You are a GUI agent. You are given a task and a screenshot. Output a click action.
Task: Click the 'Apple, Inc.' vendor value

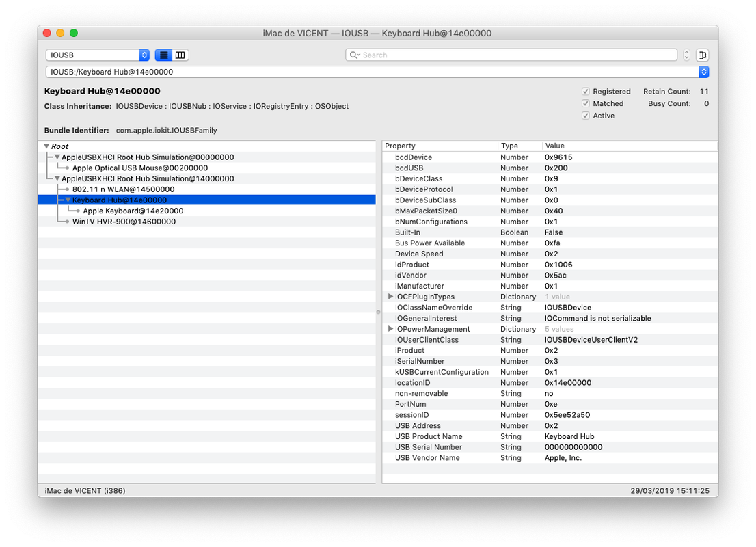point(563,457)
